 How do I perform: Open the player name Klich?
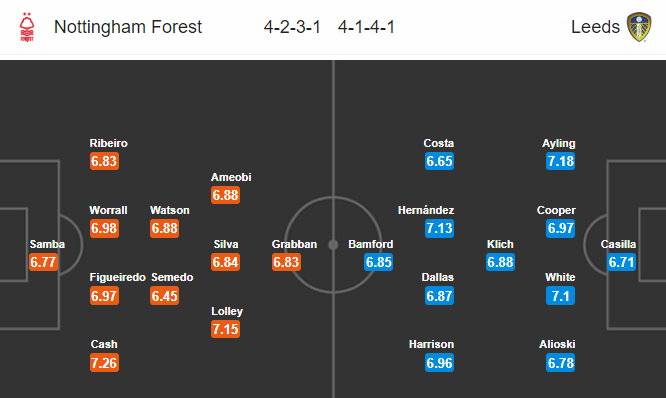pyautogui.click(x=500, y=244)
